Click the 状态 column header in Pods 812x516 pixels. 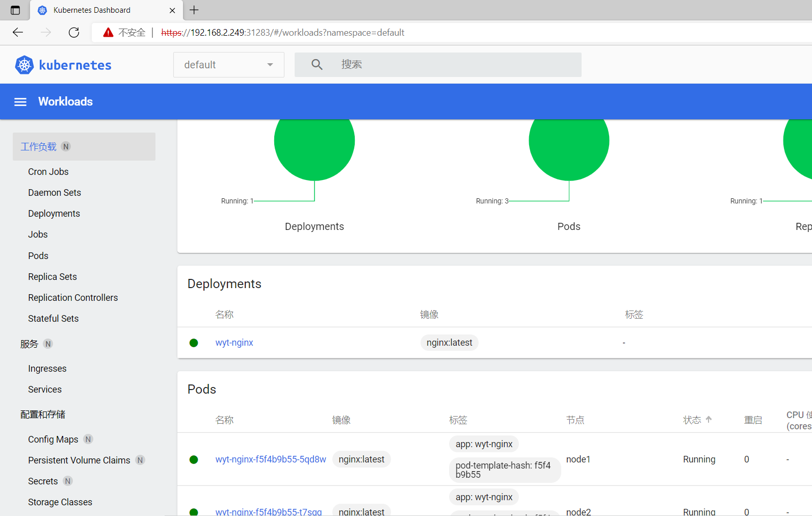coord(692,420)
